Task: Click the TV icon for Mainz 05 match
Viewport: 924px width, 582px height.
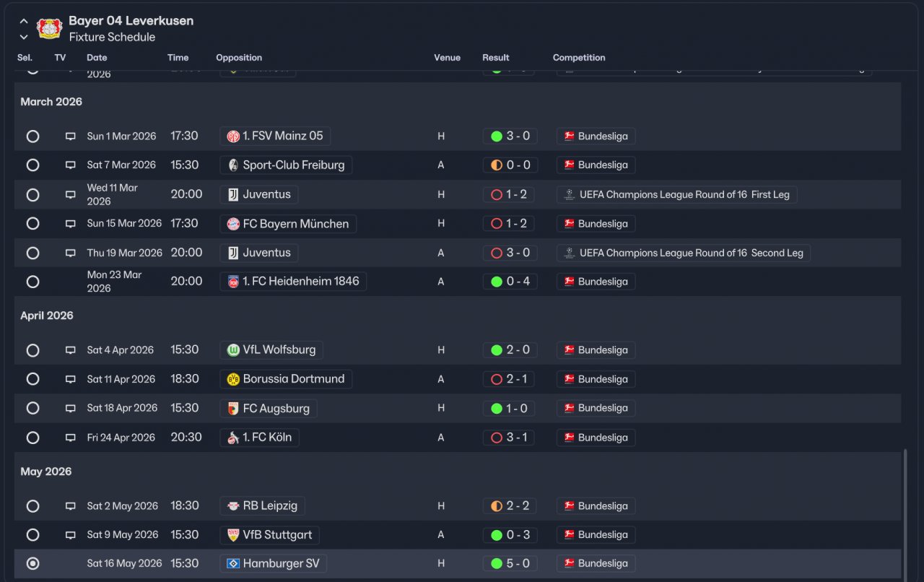Action: (70, 136)
